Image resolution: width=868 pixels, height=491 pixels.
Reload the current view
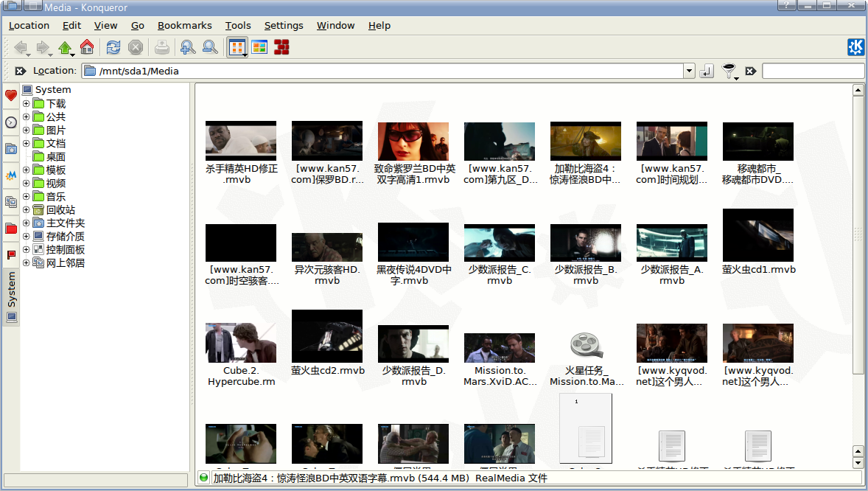pos(113,48)
